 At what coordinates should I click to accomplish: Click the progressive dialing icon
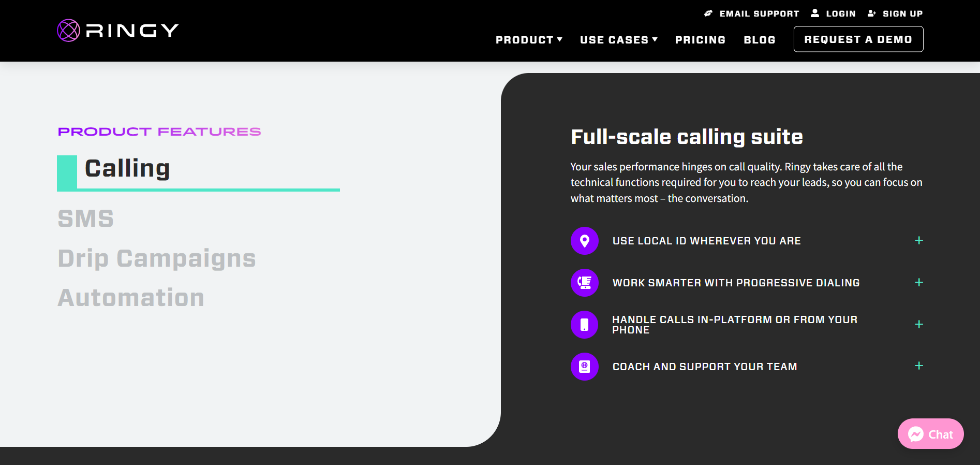(x=584, y=283)
